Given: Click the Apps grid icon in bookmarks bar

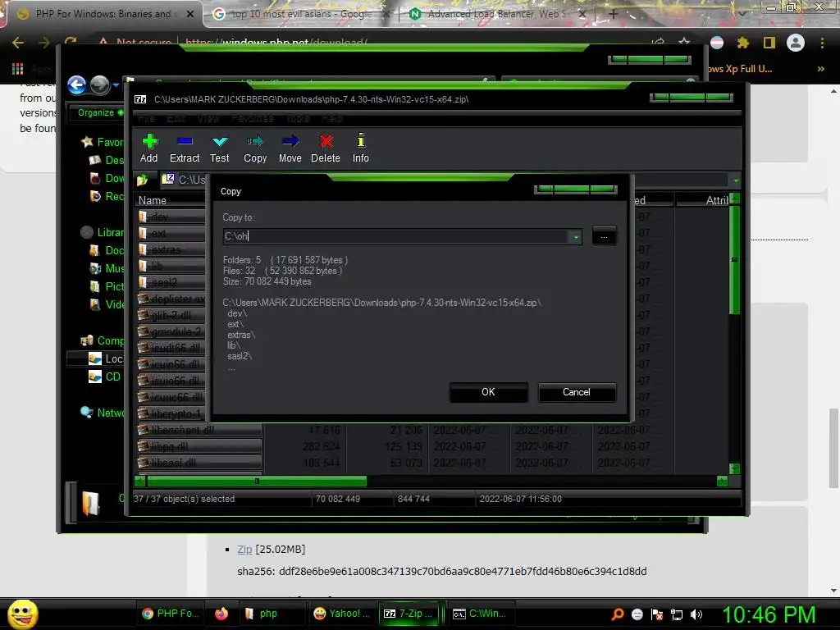Looking at the screenshot, I should 18,69.
